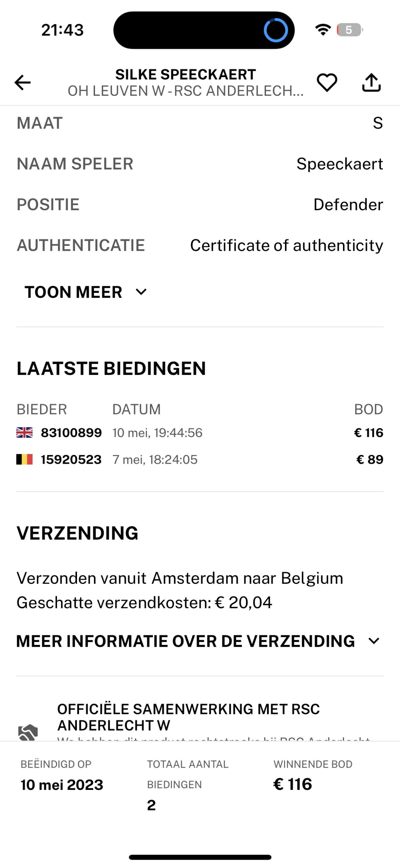Tap the share icon
The image size is (400, 868).
371,82
